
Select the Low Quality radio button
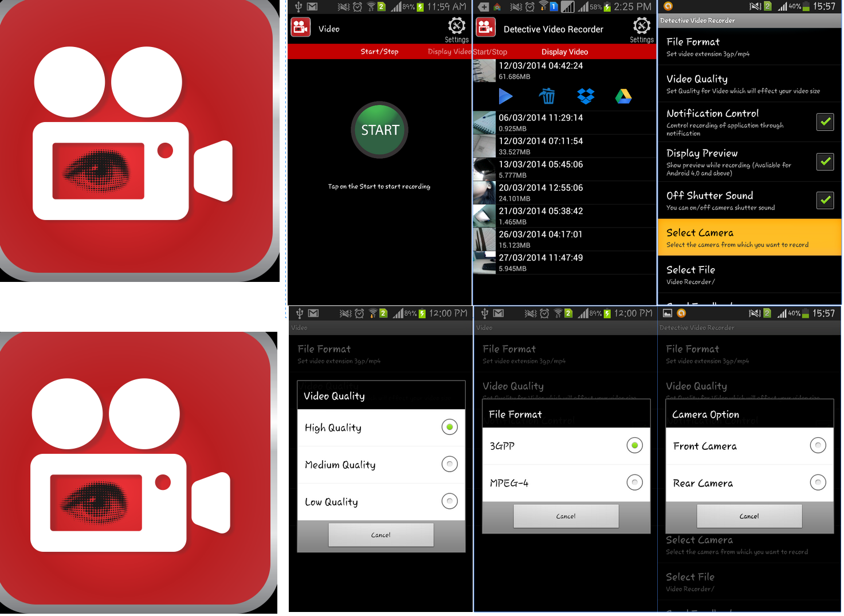click(x=450, y=501)
